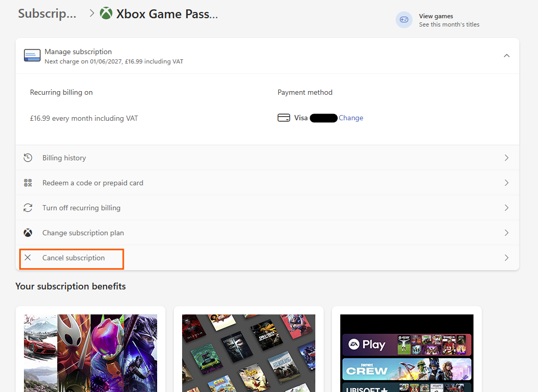Open Change subscription plan

pos(267,233)
